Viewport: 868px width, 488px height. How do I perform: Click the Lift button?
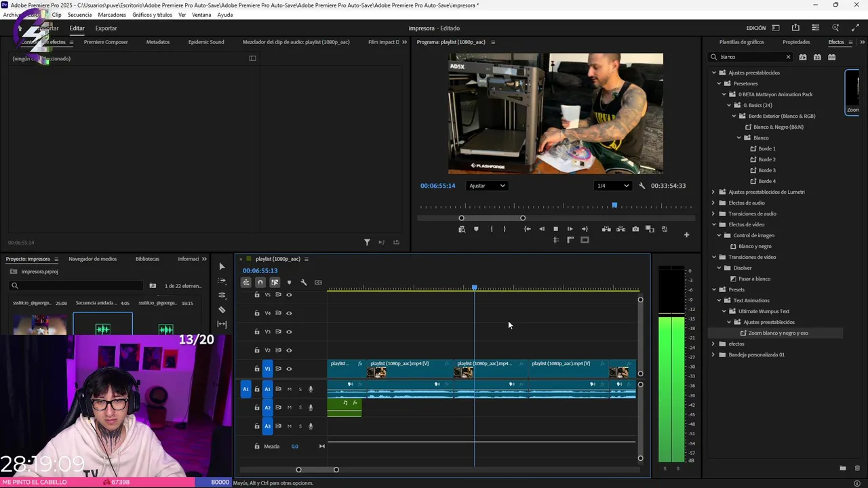click(x=606, y=229)
